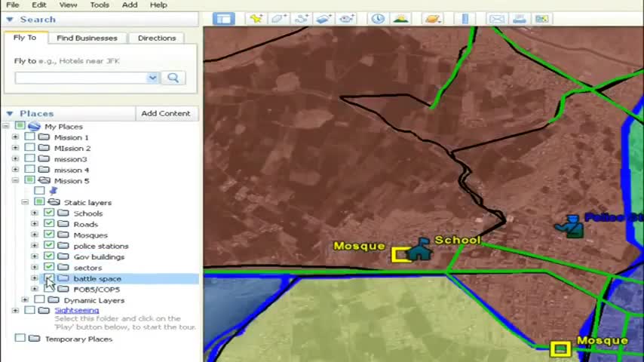
Task: Uncheck the Mosques layer checkbox
Action: [x=49, y=235]
